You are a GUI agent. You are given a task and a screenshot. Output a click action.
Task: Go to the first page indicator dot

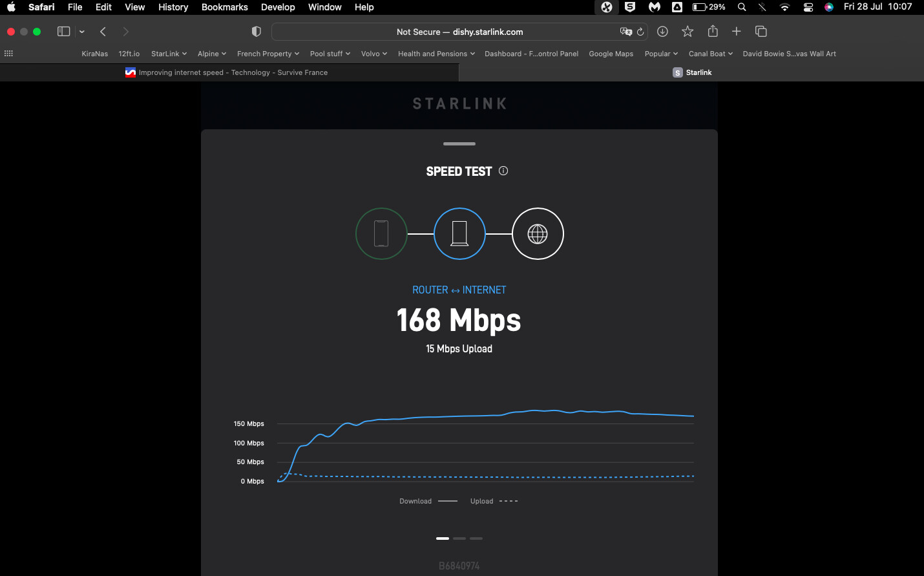(x=443, y=538)
